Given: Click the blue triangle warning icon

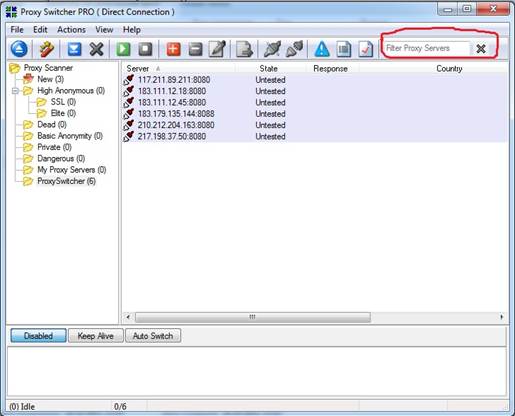Looking at the screenshot, I should coord(322,49).
